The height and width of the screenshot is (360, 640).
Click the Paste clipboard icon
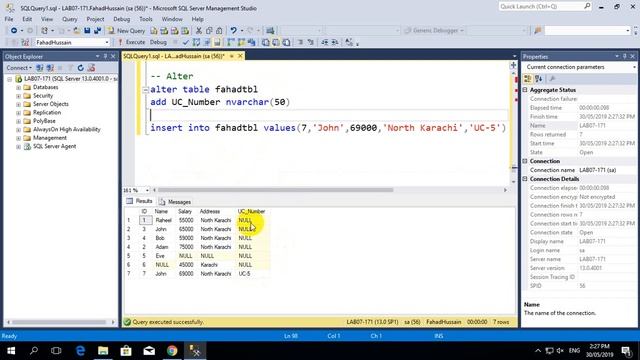[219, 31]
